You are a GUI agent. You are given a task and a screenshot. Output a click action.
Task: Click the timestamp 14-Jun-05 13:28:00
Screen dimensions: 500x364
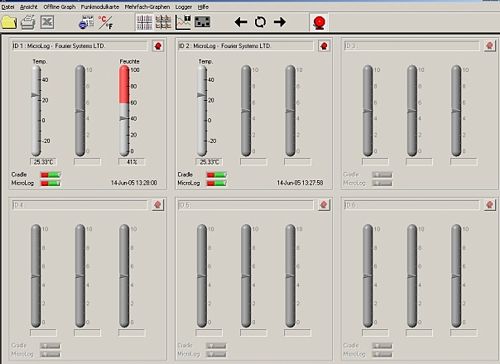134,183
